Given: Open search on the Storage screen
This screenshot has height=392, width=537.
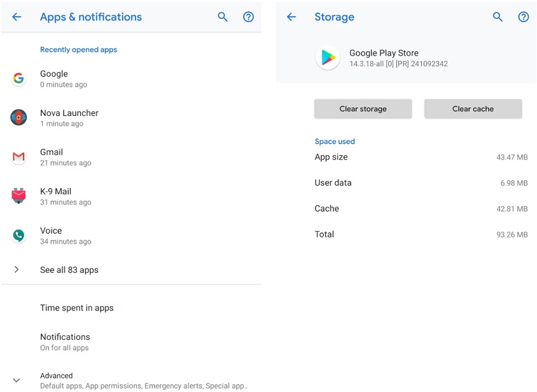Looking at the screenshot, I should [x=498, y=17].
